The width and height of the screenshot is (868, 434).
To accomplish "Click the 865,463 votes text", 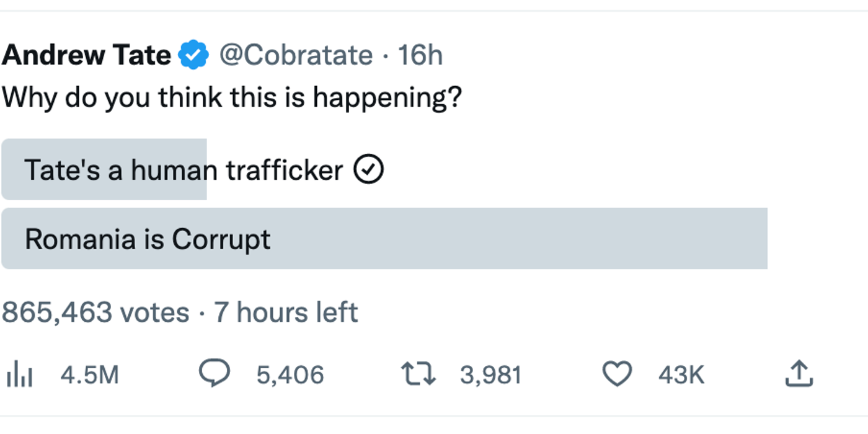I will 95,312.
